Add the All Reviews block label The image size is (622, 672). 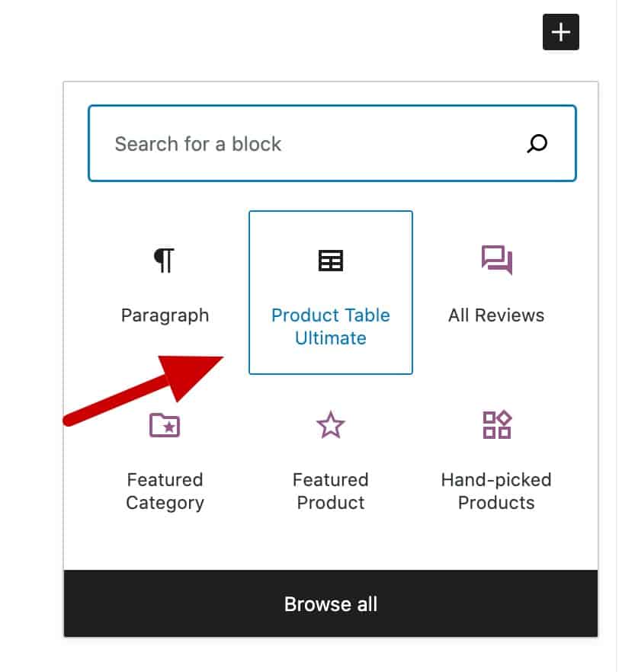coord(496,315)
